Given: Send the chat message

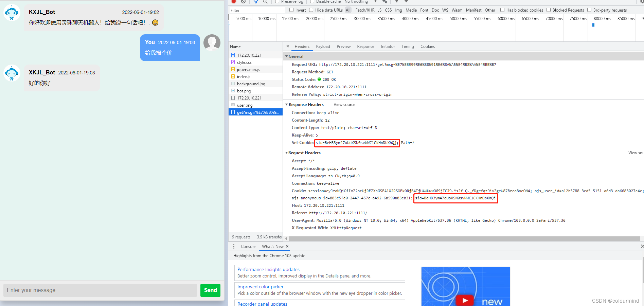Looking at the screenshot, I should pyautogui.click(x=210, y=290).
